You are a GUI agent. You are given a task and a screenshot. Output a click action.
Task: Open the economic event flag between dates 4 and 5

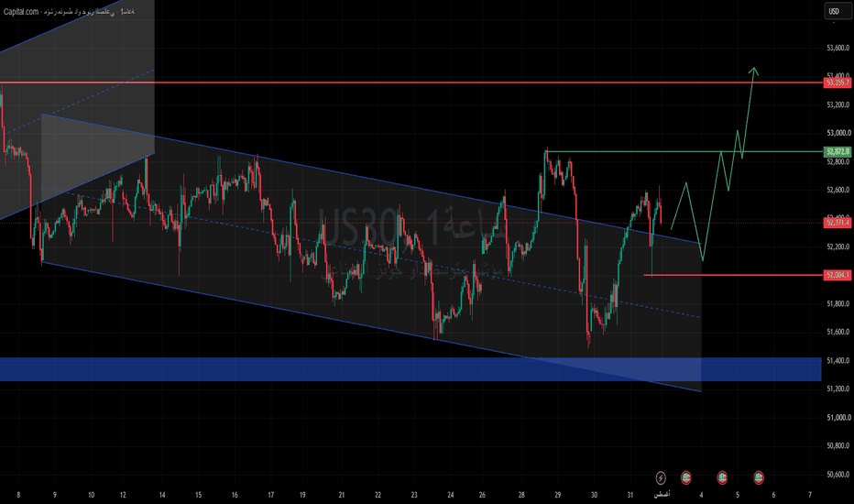click(722, 477)
